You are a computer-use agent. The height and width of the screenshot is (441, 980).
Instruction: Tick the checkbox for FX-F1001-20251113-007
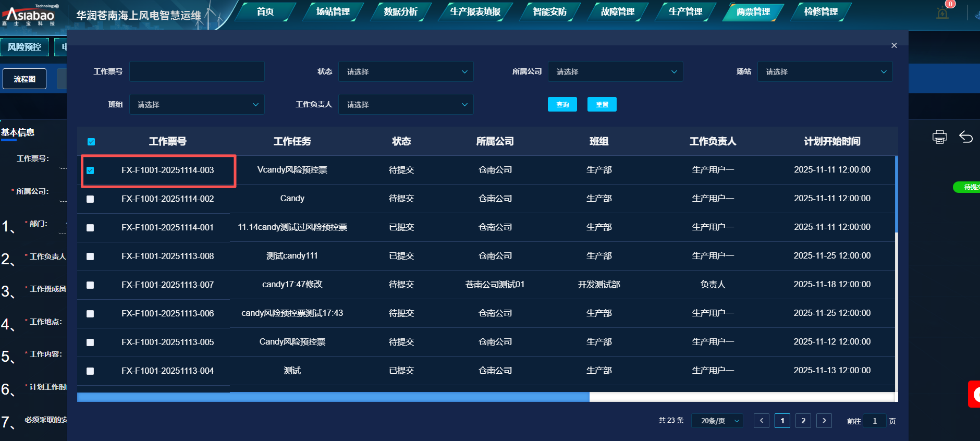coord(90,285)
